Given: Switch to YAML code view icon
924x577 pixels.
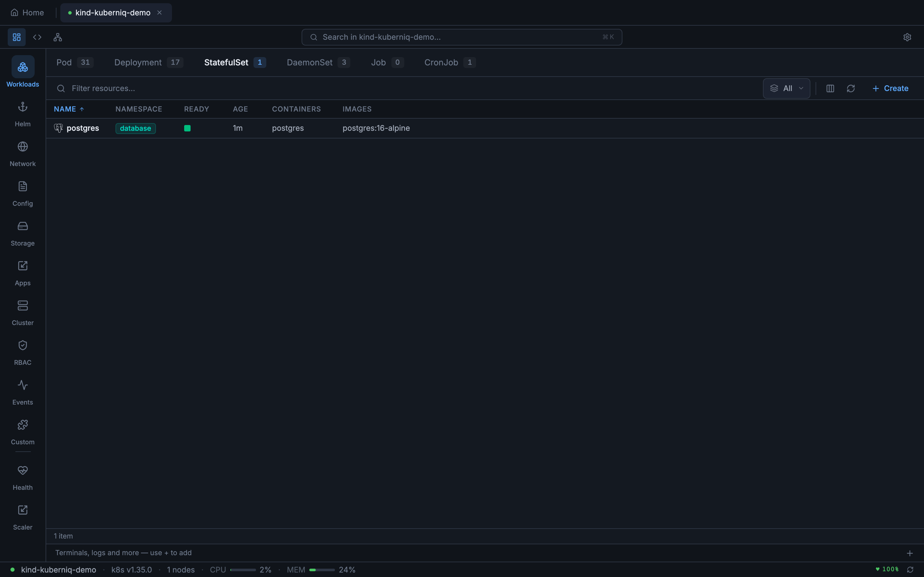Looking at the screenshot, I should pos(37,37).
